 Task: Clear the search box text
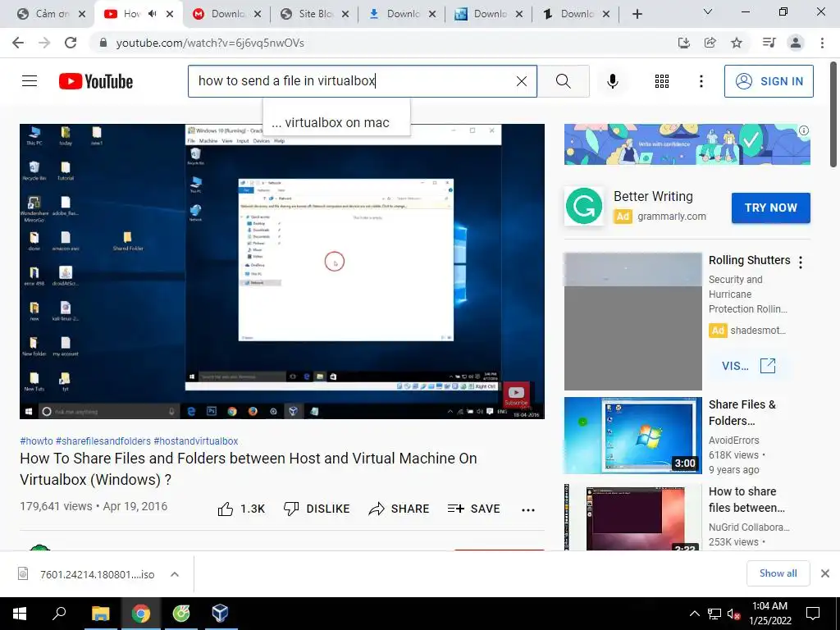pyautogui.click(x=521, y=81)
